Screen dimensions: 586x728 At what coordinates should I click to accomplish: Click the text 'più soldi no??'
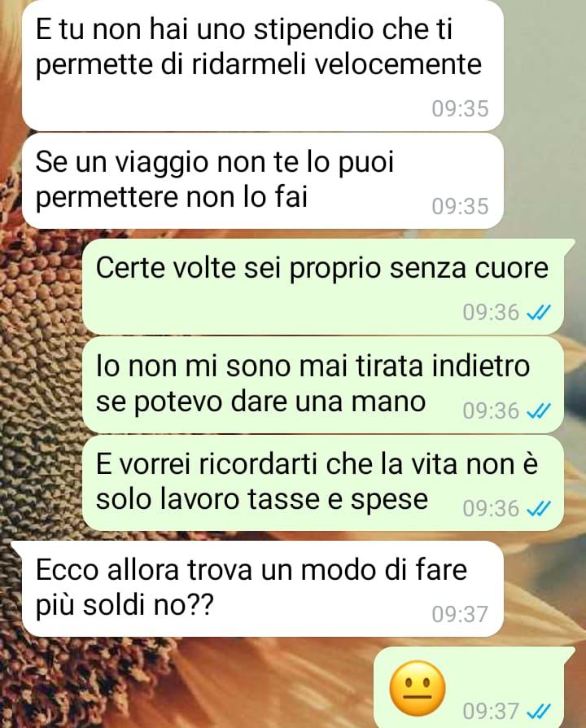(125, 605)
